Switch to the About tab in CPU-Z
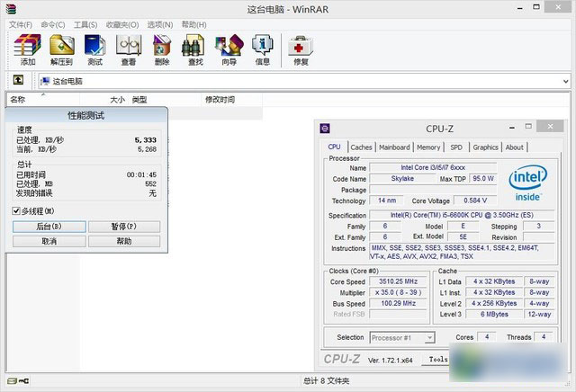Viewport: 576px width, 392px height. 514,147
